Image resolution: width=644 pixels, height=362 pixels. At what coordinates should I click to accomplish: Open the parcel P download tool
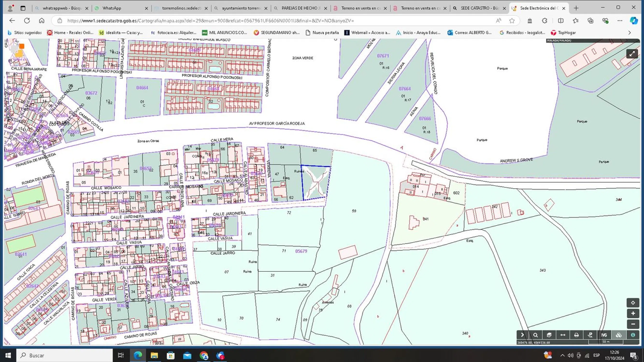[590, 335]
